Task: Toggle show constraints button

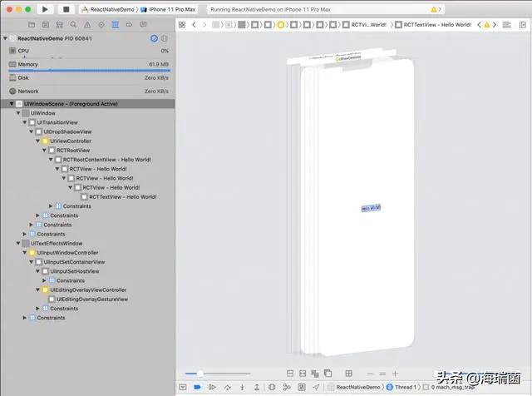Action: 303,374
